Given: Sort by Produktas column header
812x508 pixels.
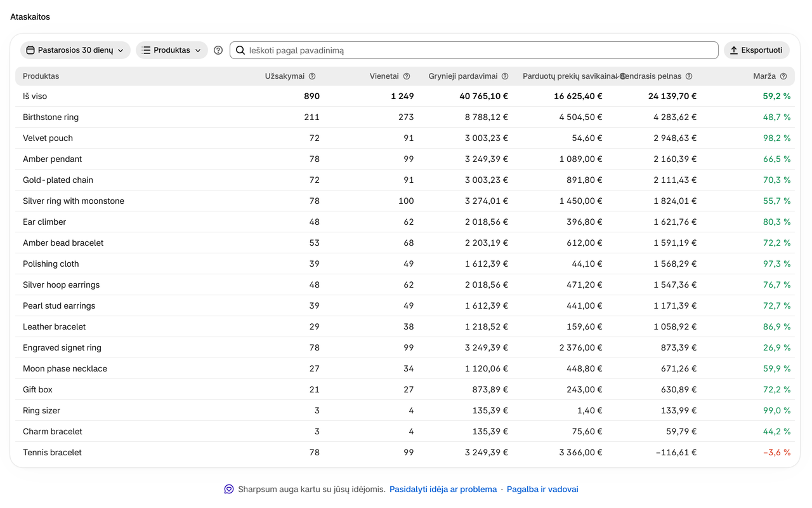Looking at the screenshot, I should click(41, 76).
